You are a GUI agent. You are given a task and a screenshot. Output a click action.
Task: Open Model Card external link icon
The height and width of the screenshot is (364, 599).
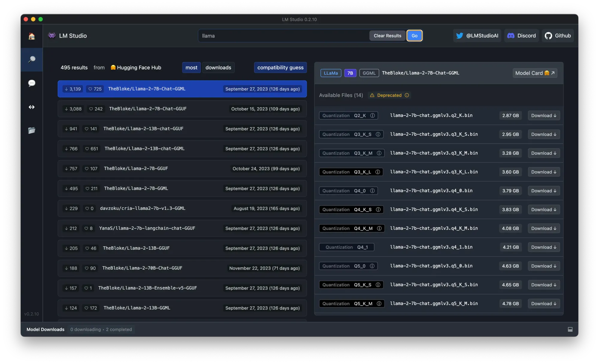tap(553, 73)
